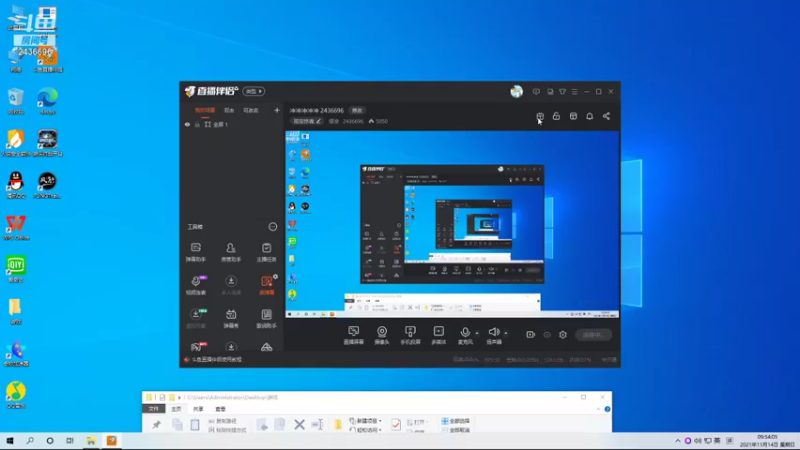Click the pencil edit category button
Viewport: 800px width, 450px height.
pyautogui.click(x=307, y=121)
